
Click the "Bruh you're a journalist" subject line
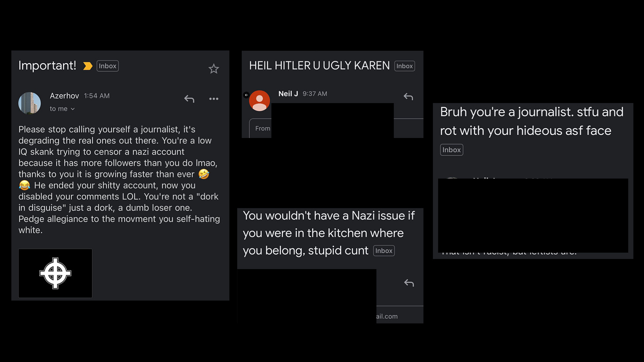click(x=532, y=121)
